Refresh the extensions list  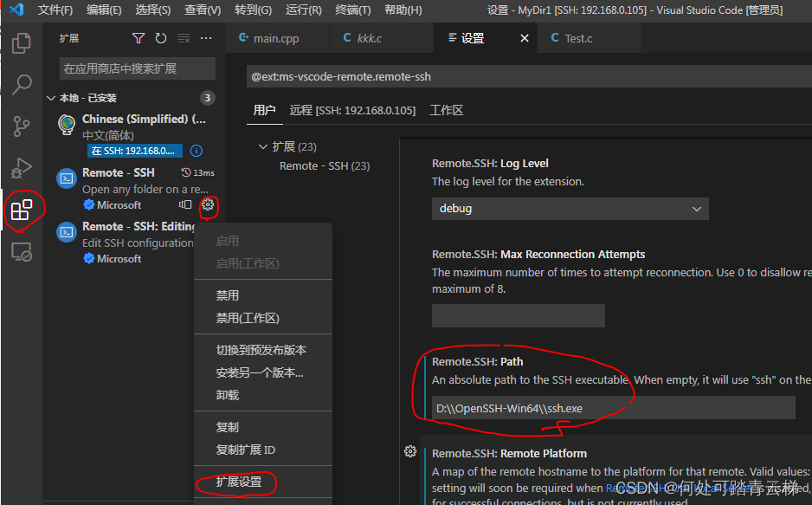point(161,38)
